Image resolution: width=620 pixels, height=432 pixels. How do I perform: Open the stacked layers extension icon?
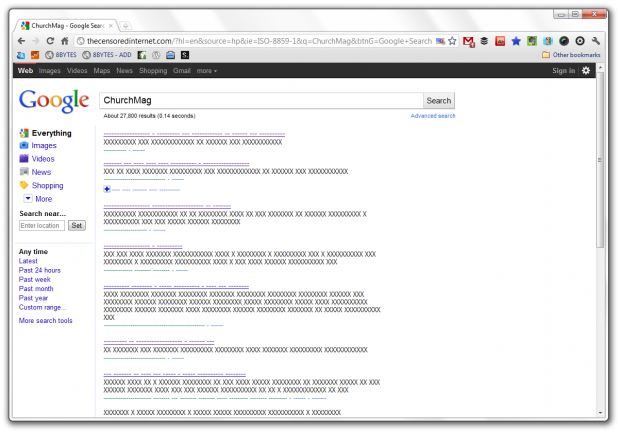(x=484, y=41)
